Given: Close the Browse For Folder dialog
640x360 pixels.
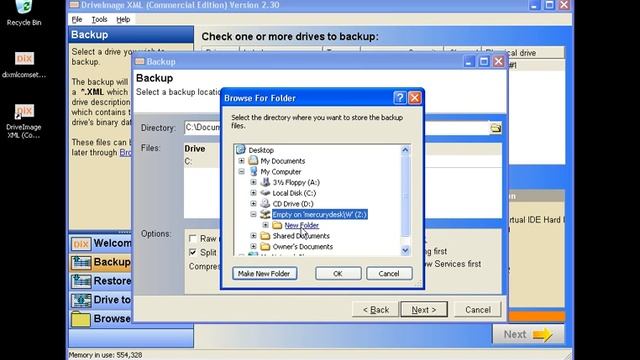Looking at the screenshot, I should coord(415,98).
